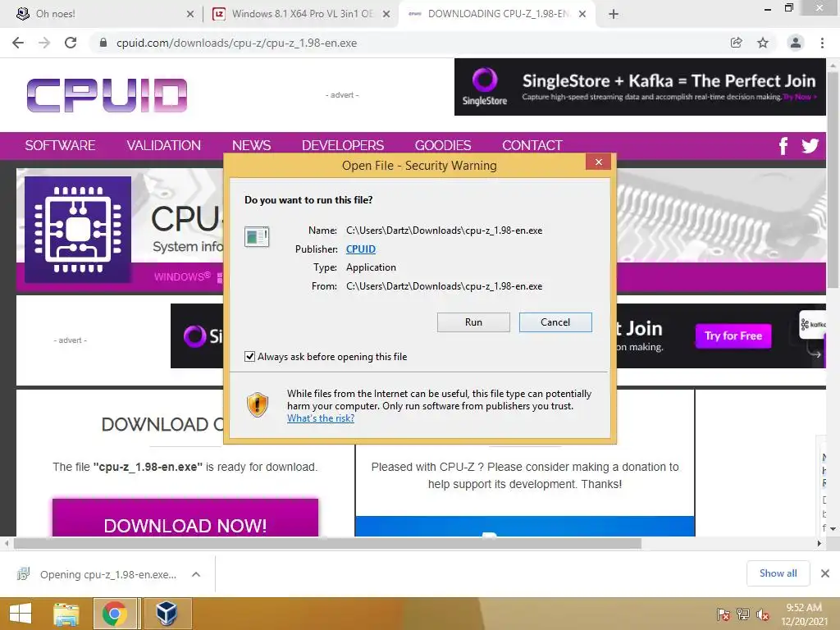This screenshot has width=840, height=630.
Task: Open the VALIDATION menu
Action: 163,146
